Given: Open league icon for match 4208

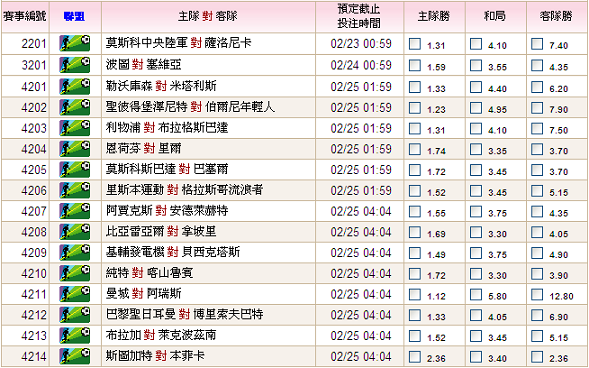Looking at the screenshot, I should (75, 232).
